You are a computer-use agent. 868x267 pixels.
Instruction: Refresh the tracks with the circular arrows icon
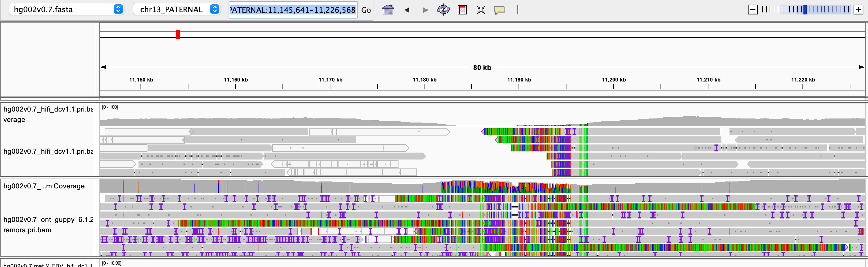(x=444, y=10)
